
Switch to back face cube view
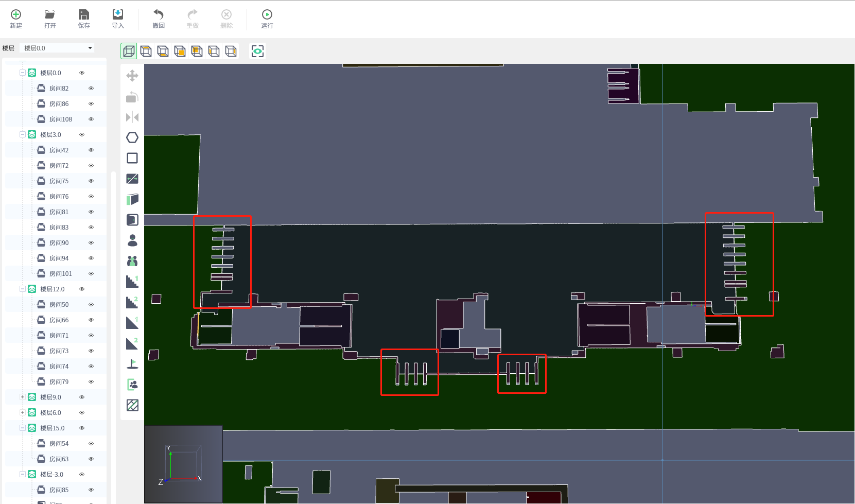click(197, 51)
